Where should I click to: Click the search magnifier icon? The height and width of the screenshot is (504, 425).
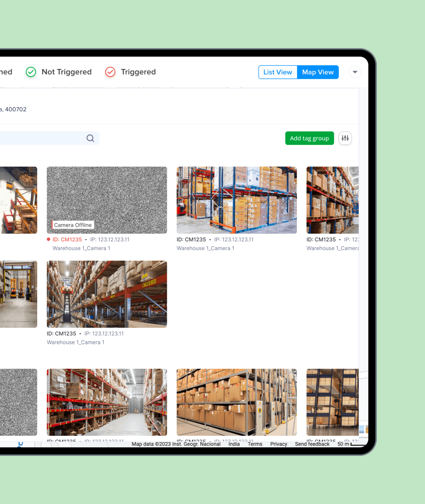90,138
